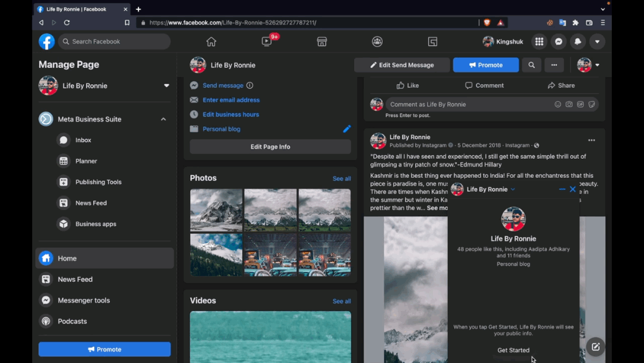Open the Marketplace icon
This screenshot has height=363, width=644.
point(322,42)
